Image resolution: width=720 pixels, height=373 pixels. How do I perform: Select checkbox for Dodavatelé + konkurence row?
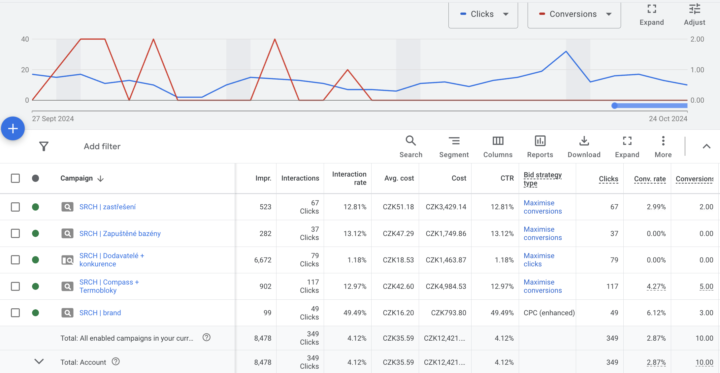click(15, 260)
